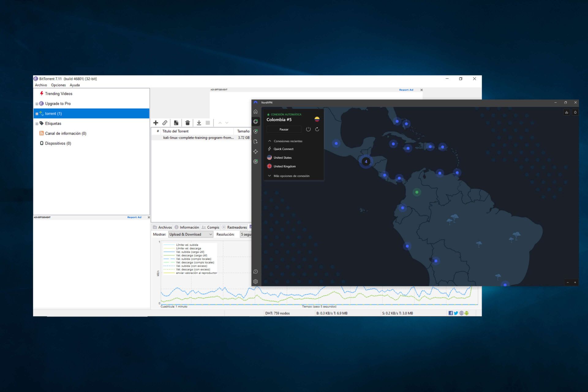The image size is (588, 392).
Task: Click DHT: 759 nodos status entry
Action: click(x=277, y=313)
